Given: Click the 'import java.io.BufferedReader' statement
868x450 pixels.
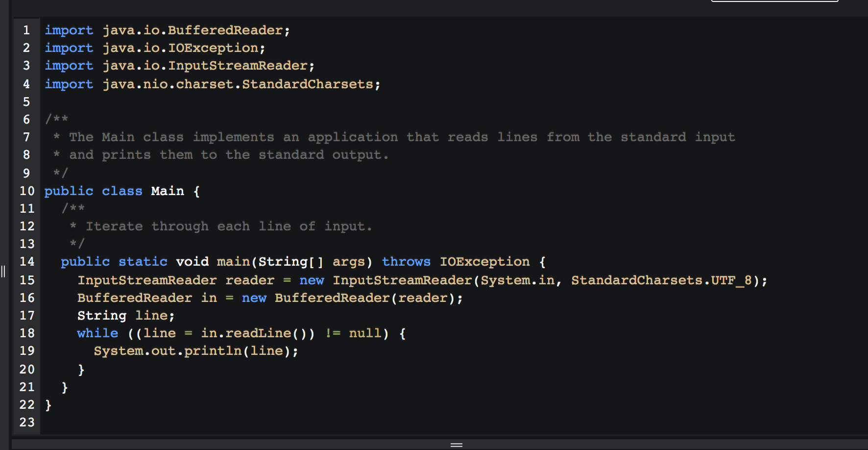Looking at the screenshot, I should 167,30.
